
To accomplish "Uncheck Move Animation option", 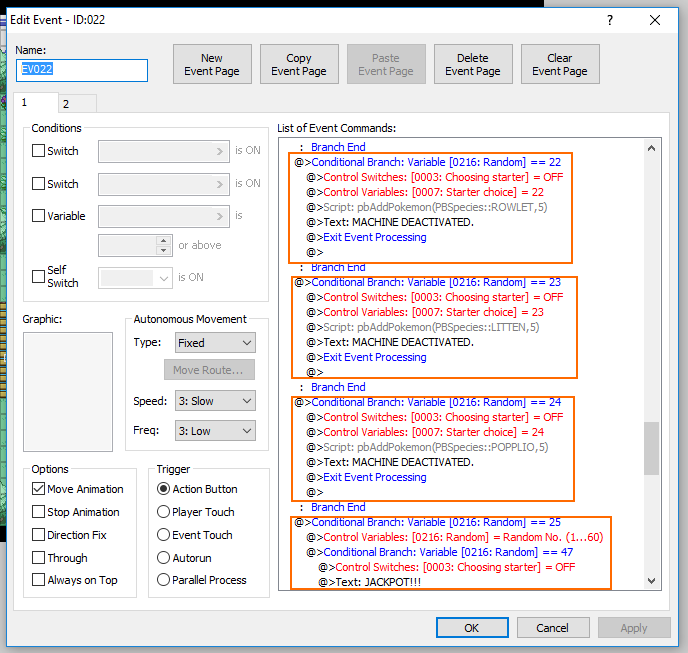I will click(39, 488).
